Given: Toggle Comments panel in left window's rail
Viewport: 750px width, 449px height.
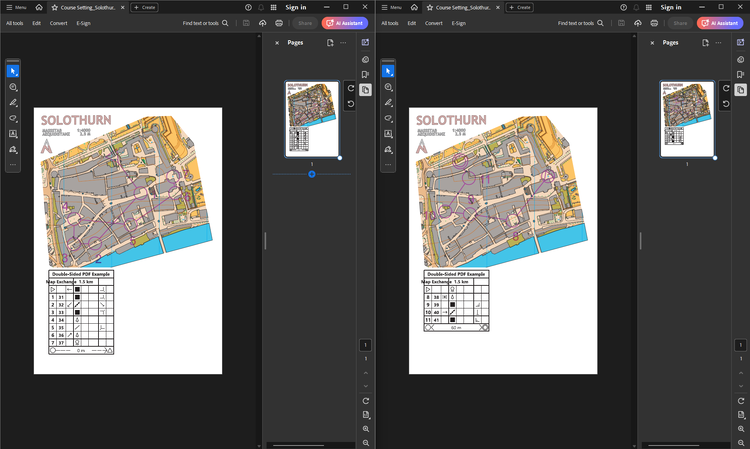Looking at the screenshot, I should tap(365, 59).
